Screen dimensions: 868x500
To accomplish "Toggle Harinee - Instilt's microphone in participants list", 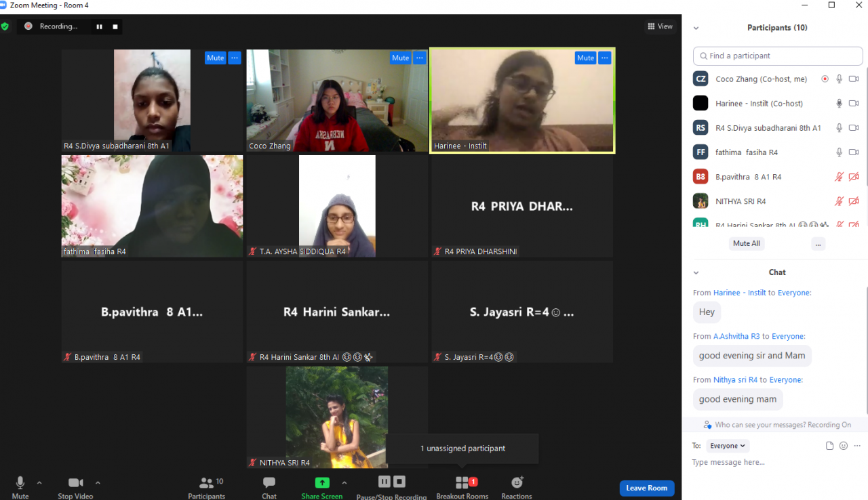I will click(x=839, y=104).
